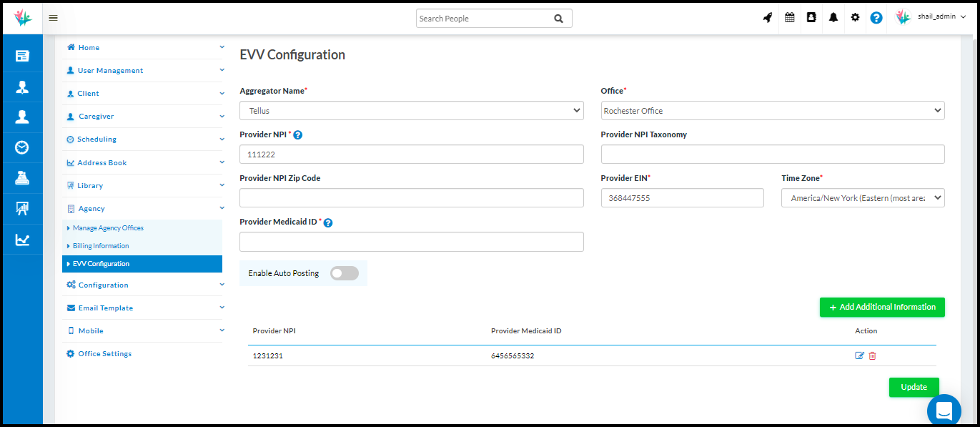980x427 pixels.
Task: Click the edit icon for row 1231231
Action: (x=860, y=355)
